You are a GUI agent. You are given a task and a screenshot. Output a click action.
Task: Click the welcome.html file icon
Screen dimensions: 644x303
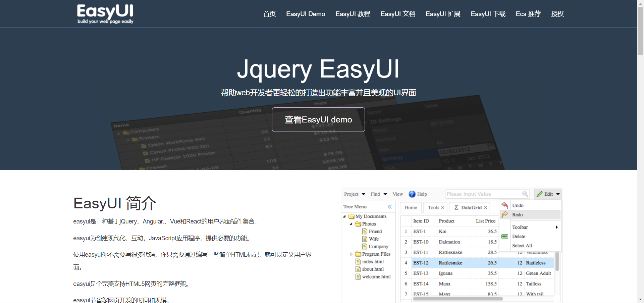click(358, 277)
